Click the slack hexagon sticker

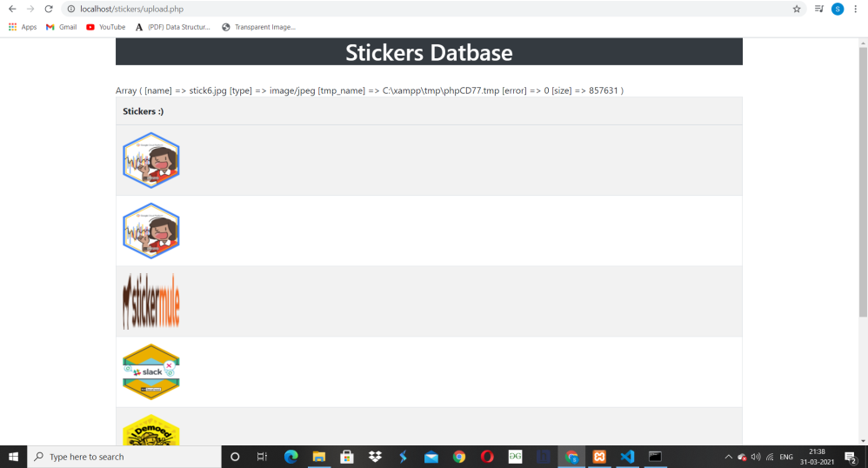pos(151,371)
